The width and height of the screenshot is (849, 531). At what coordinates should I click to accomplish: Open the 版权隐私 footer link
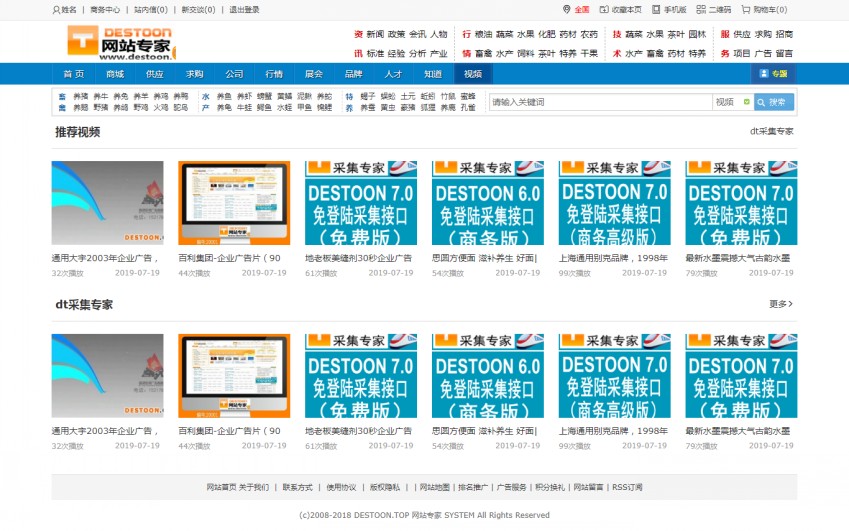click(x=384, y=487)
